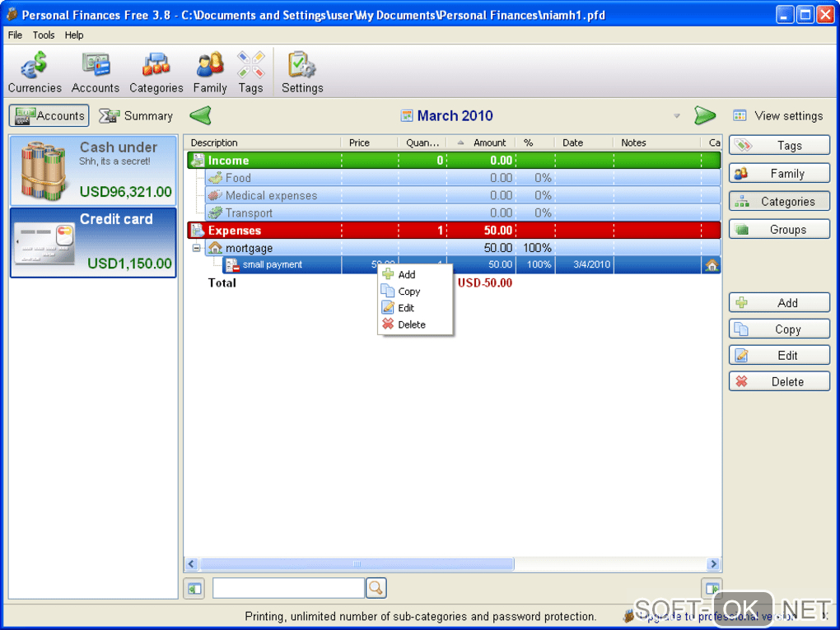Image resolution: width=840 pixels, height=630 pixels.
Task: Open the Settings toolbar icon
Action: [x=302, y=72]
